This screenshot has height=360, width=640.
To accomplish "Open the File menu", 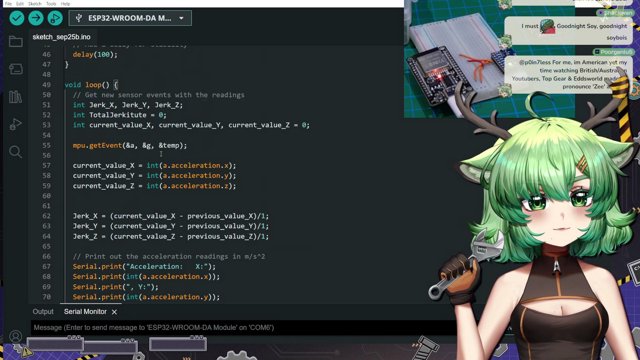I will coord(8,4).
